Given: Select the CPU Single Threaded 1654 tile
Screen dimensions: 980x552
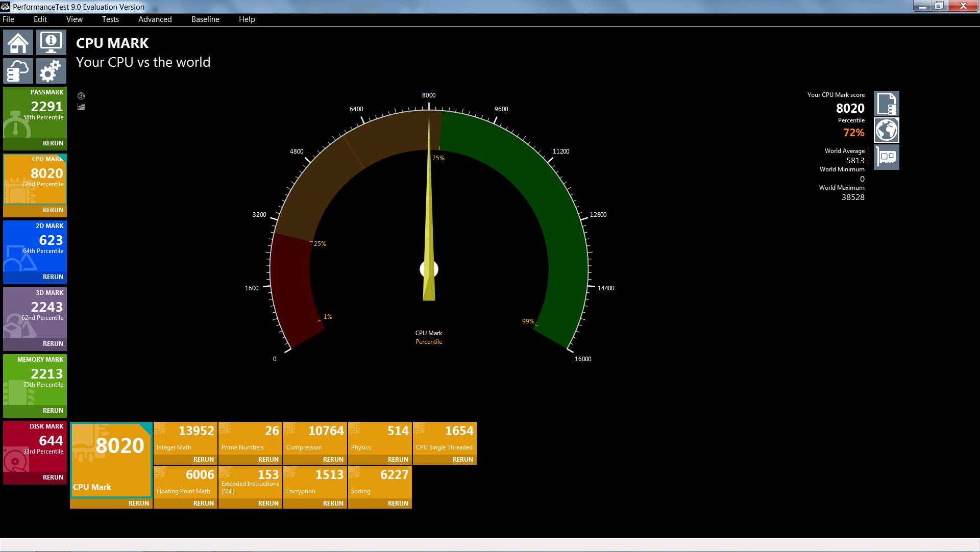Looking at the screenshot, I should point(445,438).
